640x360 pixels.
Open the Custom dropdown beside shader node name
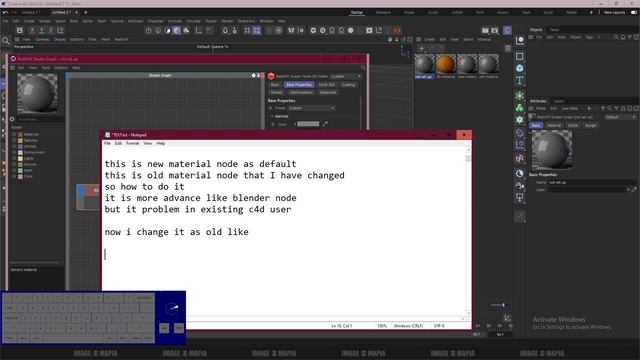346,76
